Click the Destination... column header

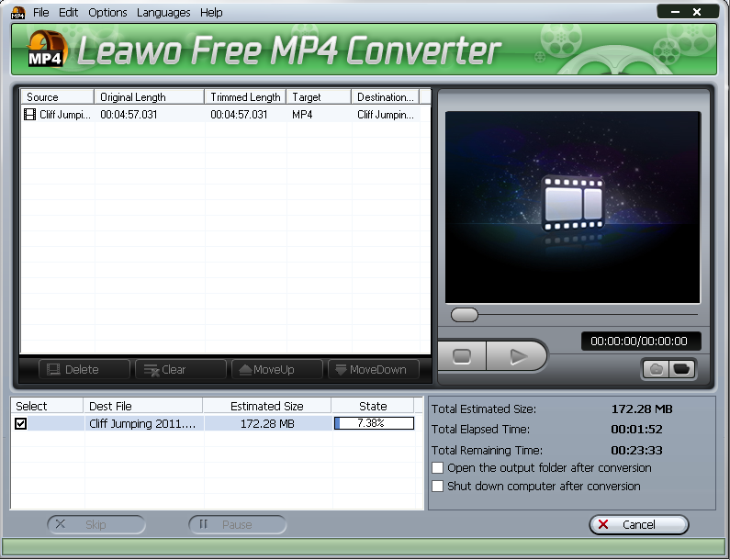[x=385, y=96]
